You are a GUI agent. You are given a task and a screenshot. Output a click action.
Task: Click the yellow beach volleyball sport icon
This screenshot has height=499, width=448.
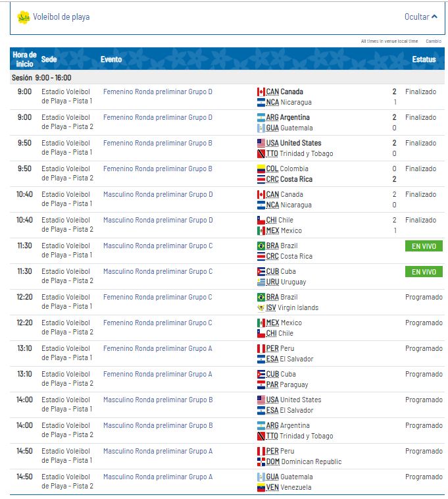click(x=24, y=17)
